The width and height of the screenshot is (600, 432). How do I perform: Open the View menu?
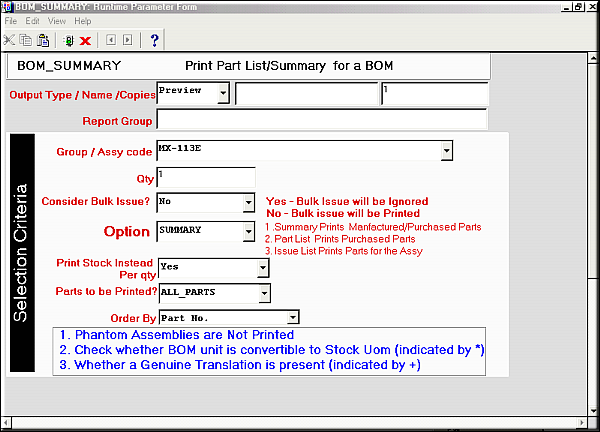[57, 20]
